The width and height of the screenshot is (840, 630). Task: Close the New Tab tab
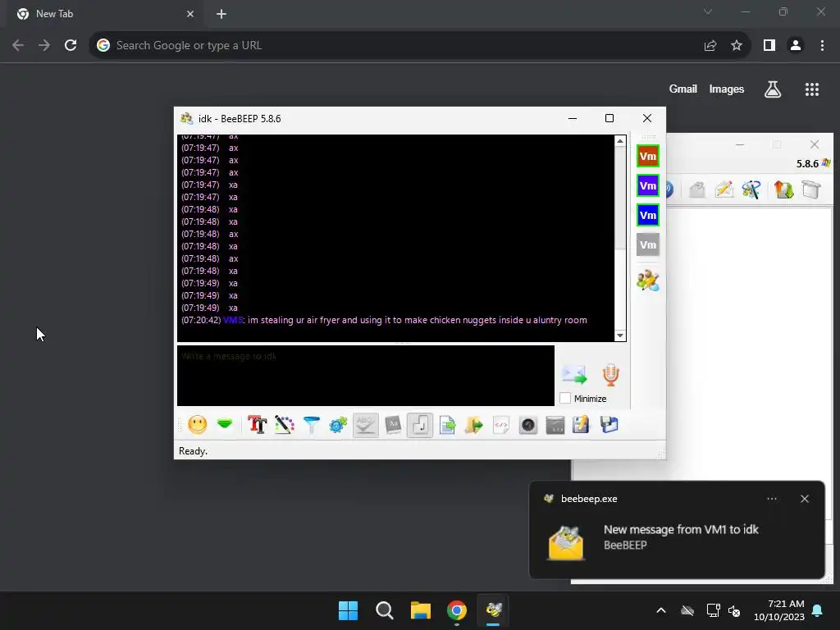pyautogui.click(x=190, y=14)
